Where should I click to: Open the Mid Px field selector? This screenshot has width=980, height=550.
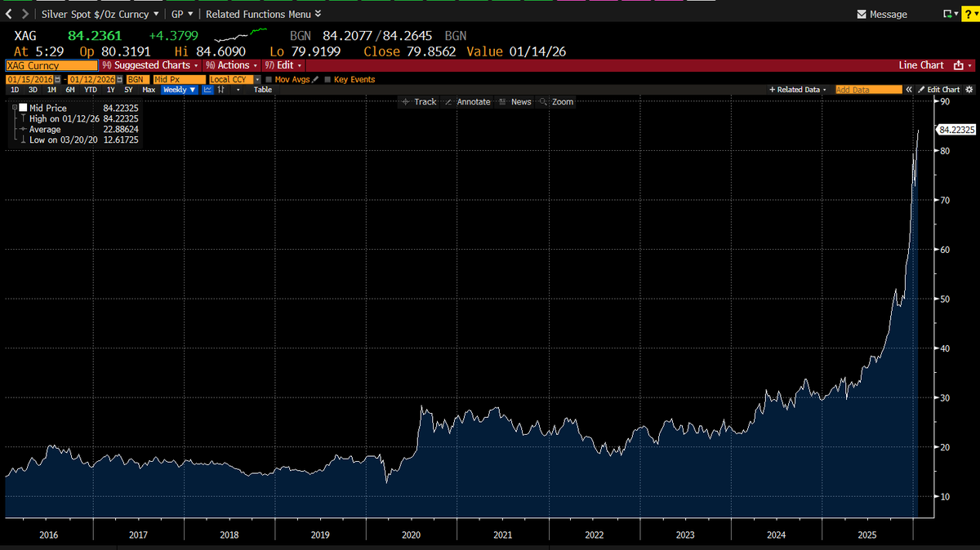click(179, 79)
